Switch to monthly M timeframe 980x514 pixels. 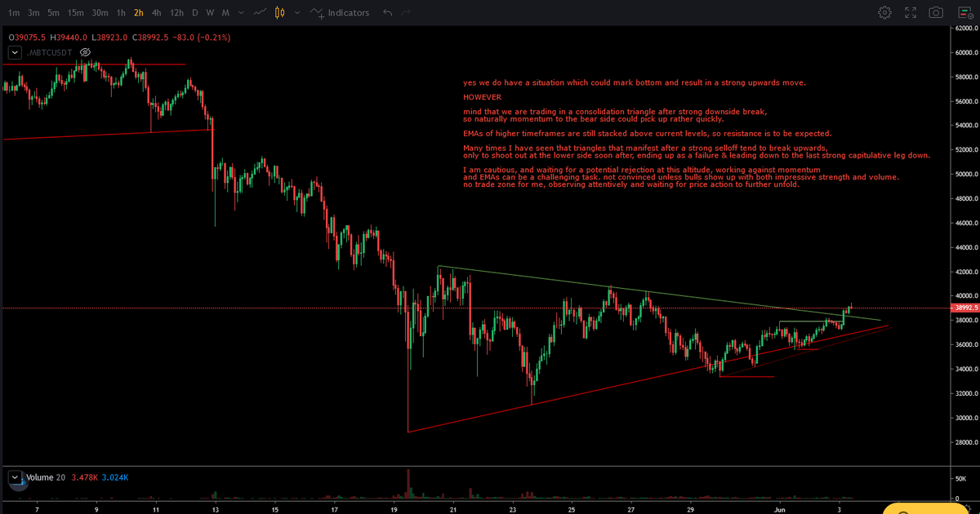(225, 12)
